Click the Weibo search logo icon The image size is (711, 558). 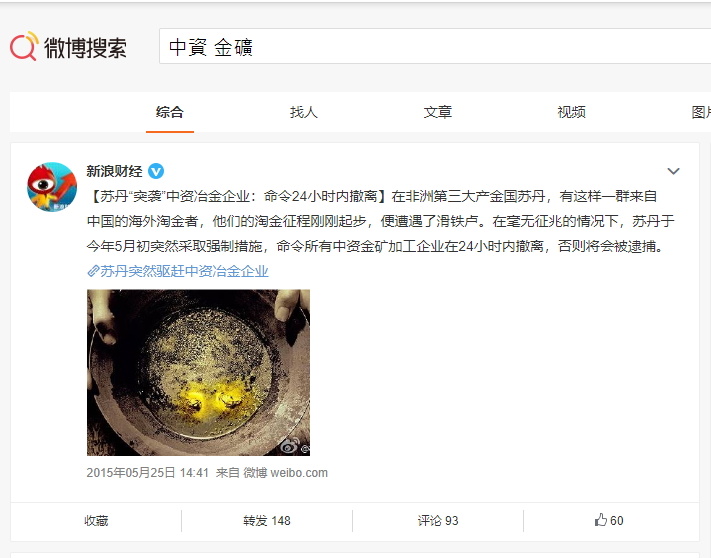[24, 46]
